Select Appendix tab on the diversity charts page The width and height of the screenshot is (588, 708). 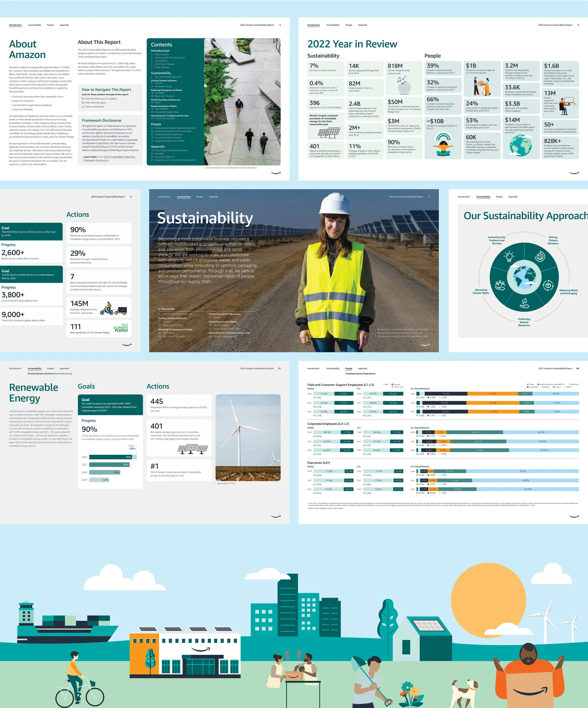click(363, 369)
